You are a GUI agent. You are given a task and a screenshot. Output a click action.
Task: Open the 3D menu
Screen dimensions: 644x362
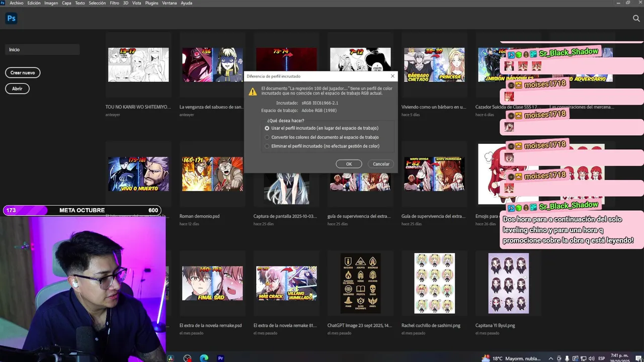click(x=125, y=3)
